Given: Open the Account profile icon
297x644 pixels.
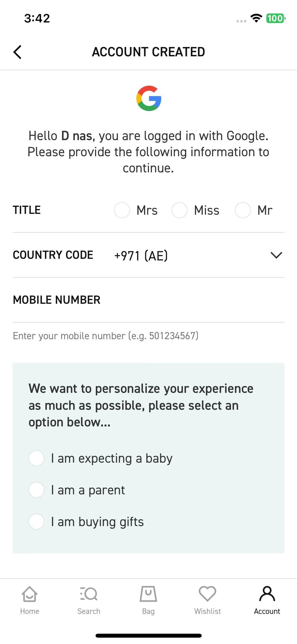Looking at the screenshot, I should tap(267, 594).
